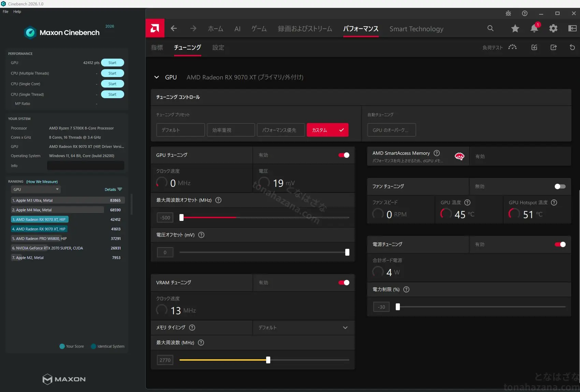Enable ファン チューニング switch

pos(560,186)
